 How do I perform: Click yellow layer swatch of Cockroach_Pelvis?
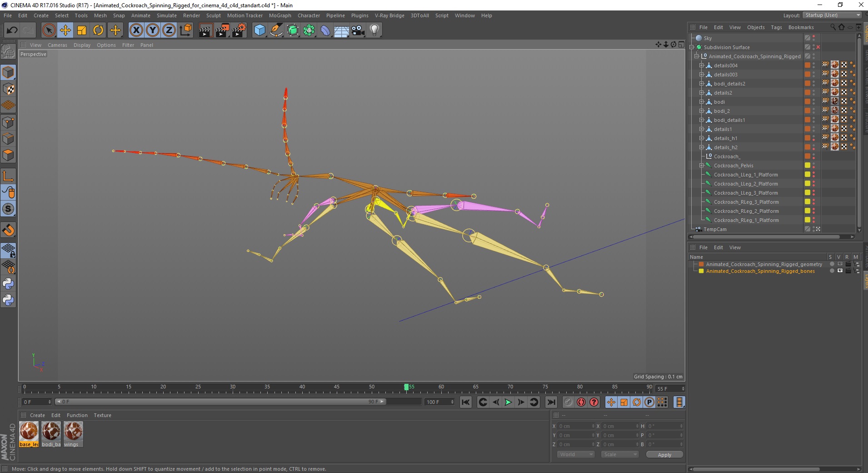[808, 166]
